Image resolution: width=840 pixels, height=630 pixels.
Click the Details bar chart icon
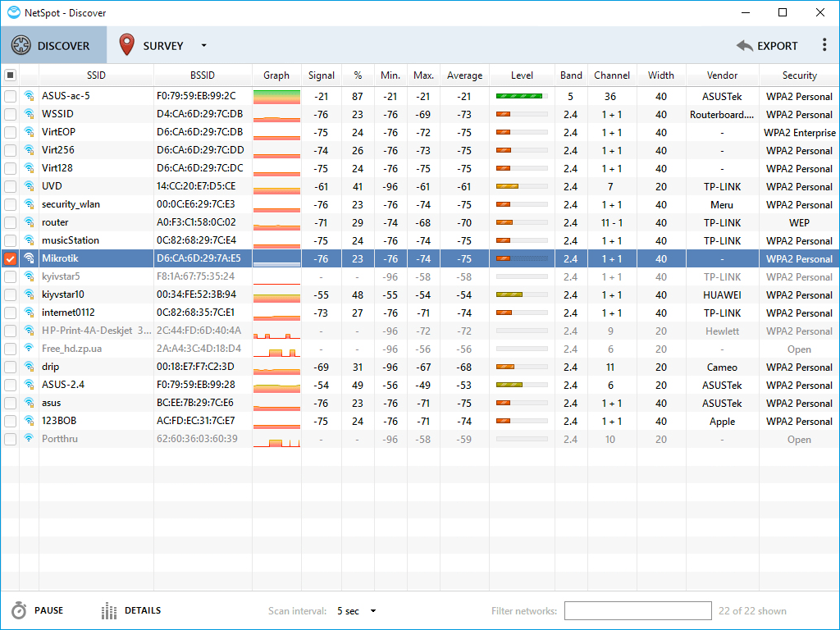109,610
